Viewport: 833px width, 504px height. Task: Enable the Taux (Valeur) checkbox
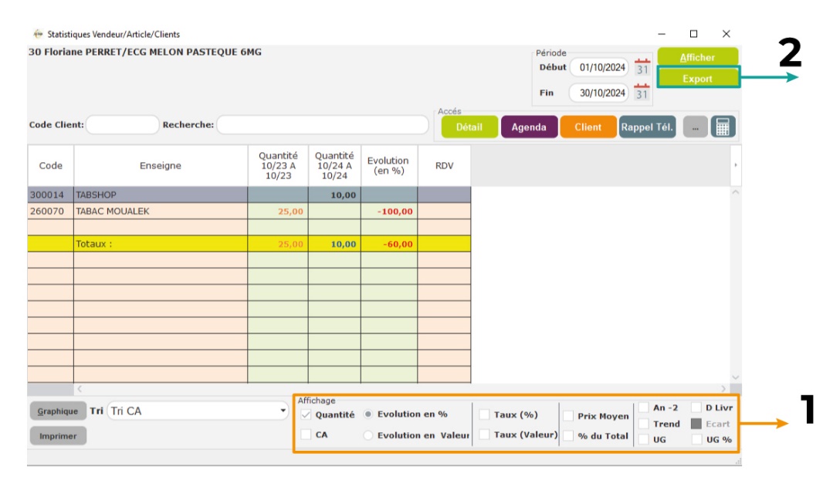[x=485, y=435]
